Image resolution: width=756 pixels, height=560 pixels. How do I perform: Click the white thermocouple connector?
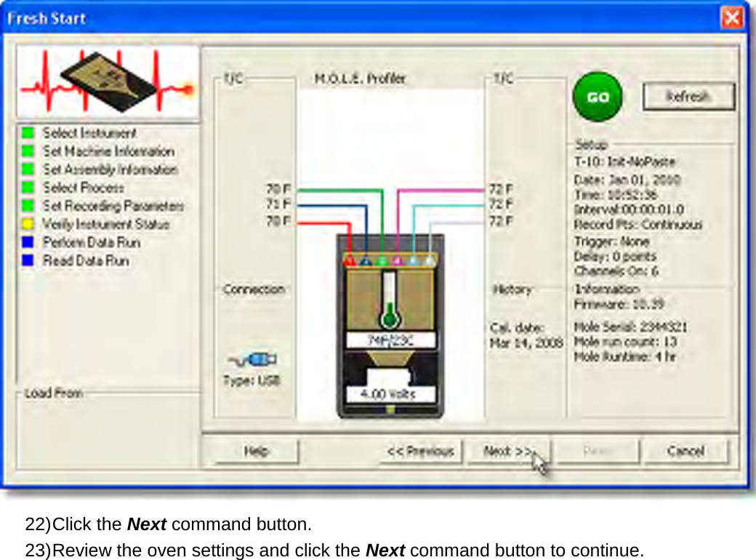click(429, 261)
